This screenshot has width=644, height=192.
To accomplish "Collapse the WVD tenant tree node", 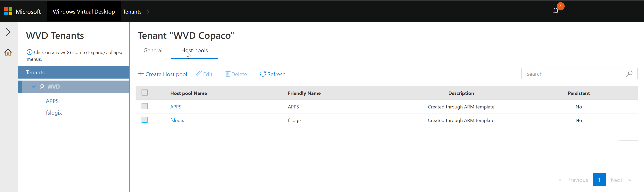I will pos(33,87).
